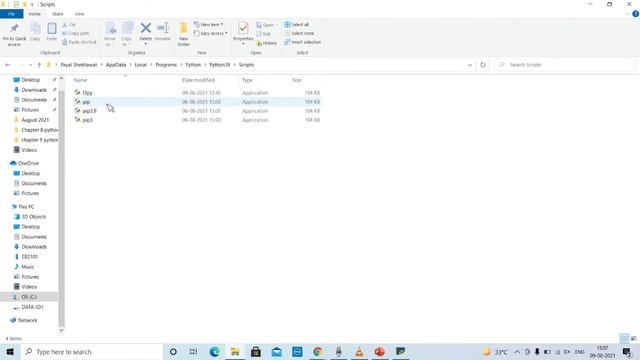Open the Easy access dropdown

pos(211,33)
